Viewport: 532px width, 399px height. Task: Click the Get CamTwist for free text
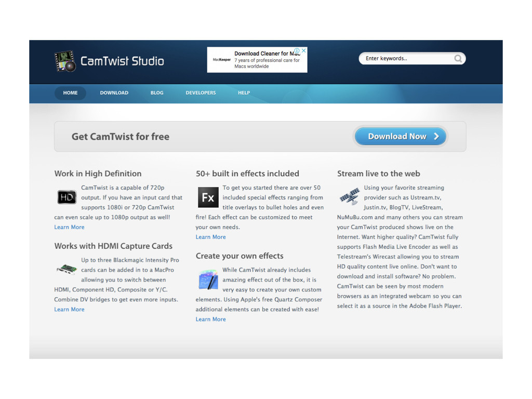121,137
